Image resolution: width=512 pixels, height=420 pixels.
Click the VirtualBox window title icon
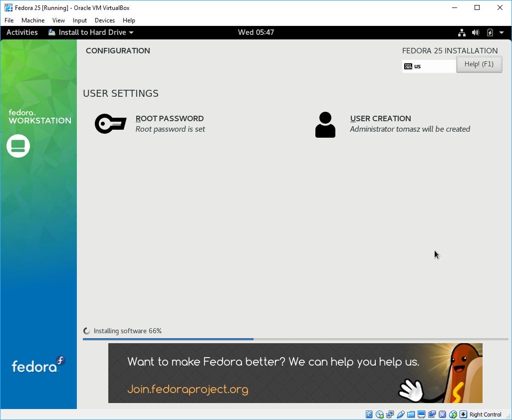(x=8, y=7)
